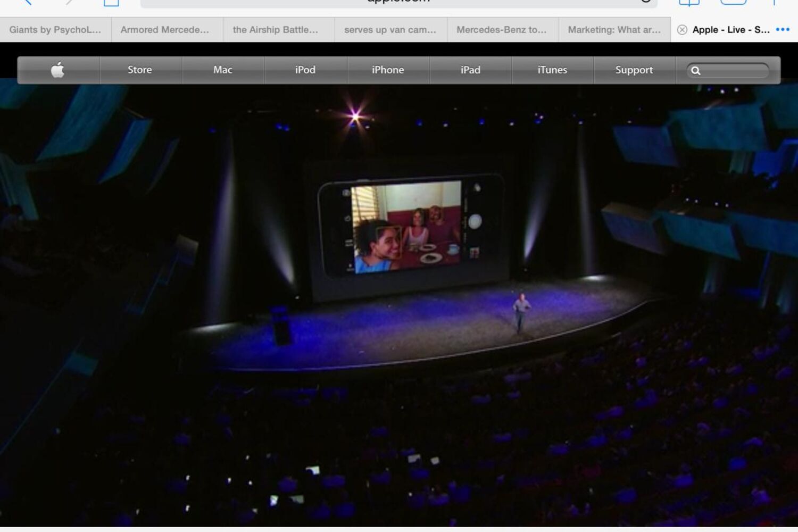Close the Apple - Live tab
This screenshot has width=798, height=532.
pyautogui.click(x=682, y=30)
